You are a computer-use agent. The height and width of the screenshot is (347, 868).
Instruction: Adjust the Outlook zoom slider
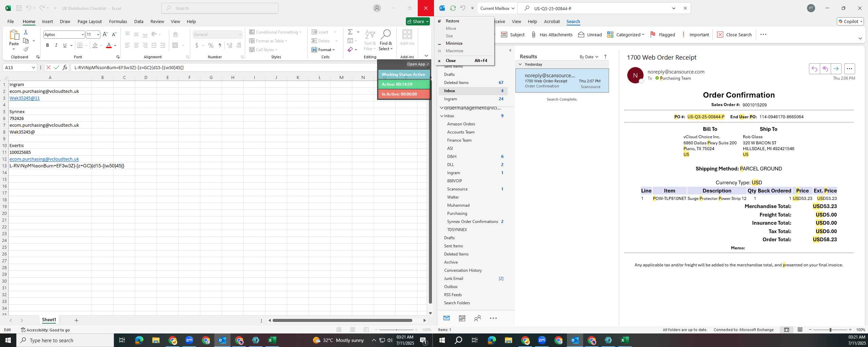[830, 330]
